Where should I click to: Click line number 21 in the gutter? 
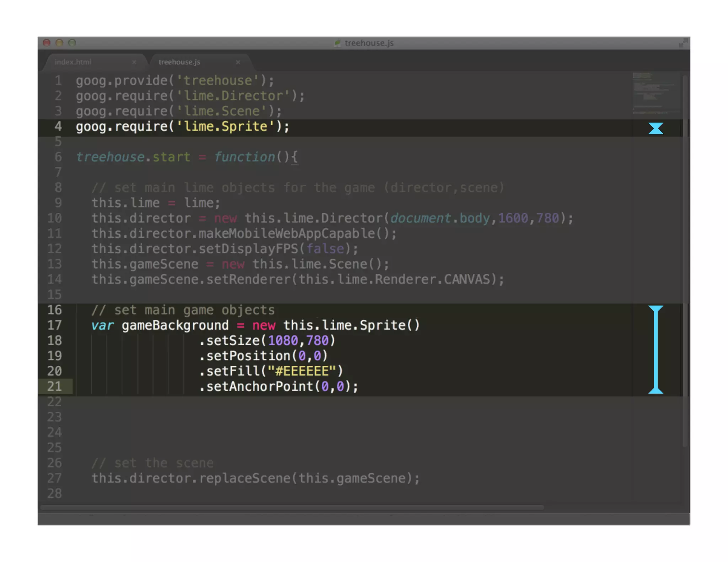tap(55, 387)
